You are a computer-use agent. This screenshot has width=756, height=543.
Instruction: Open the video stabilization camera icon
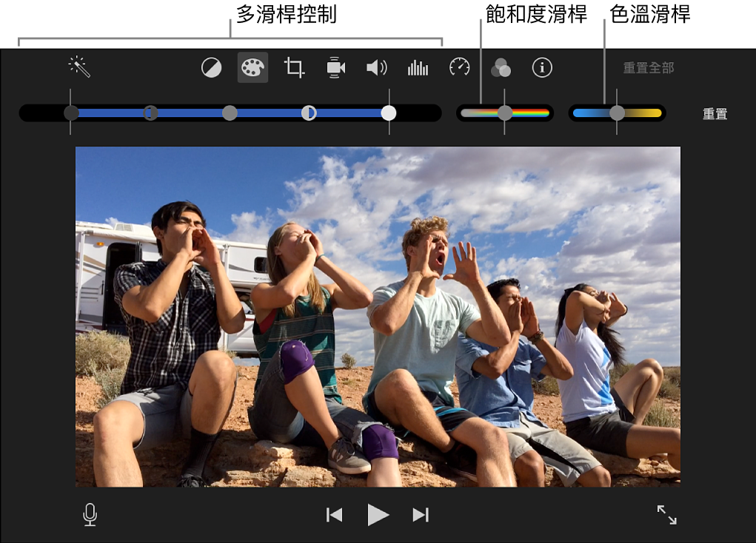[x=335, y=68]
